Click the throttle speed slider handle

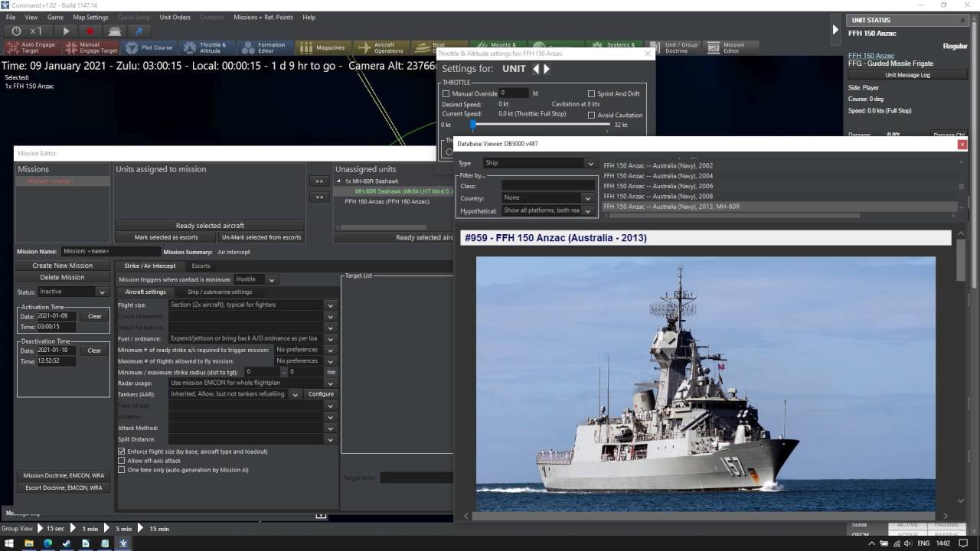[473, 124]
